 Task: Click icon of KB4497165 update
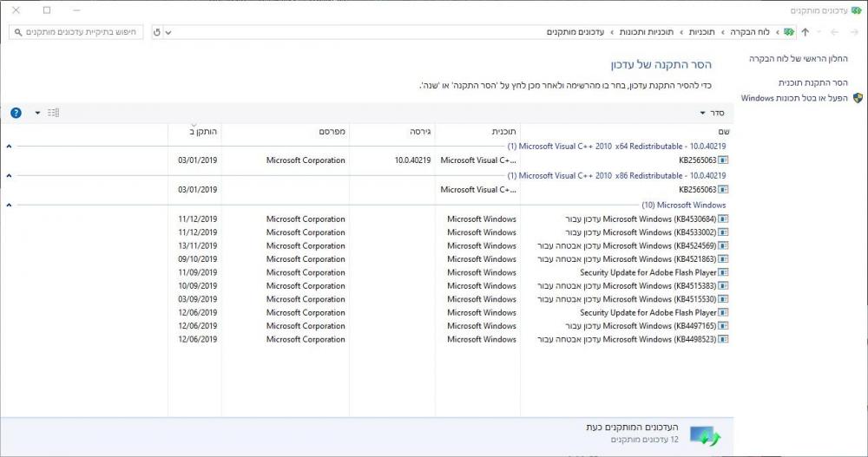pyautogui.click(x=723, y=326)
